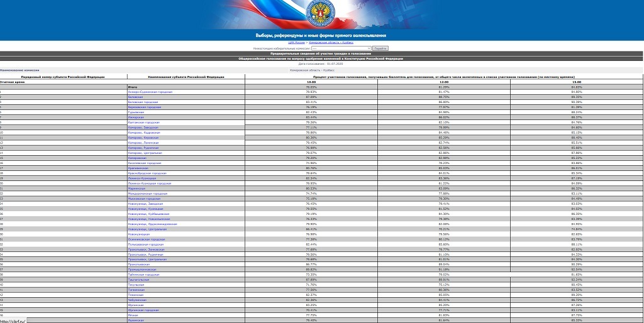
Task: Select the Кемерово, Кировская commission link
Action: tap(143, 138)
